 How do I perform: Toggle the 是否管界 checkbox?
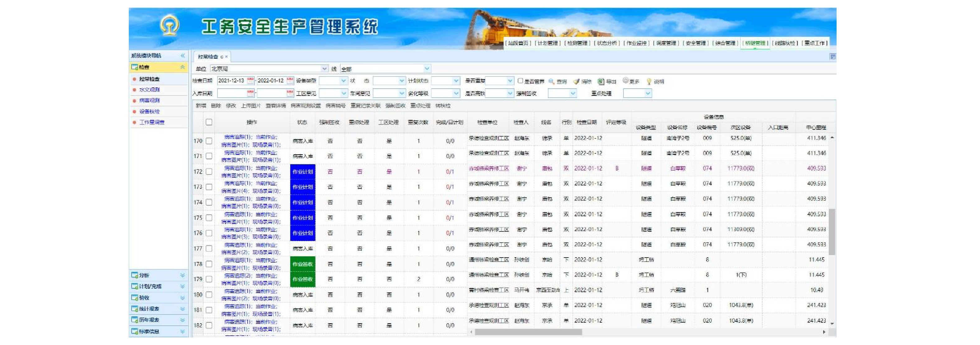pos(520,81)
